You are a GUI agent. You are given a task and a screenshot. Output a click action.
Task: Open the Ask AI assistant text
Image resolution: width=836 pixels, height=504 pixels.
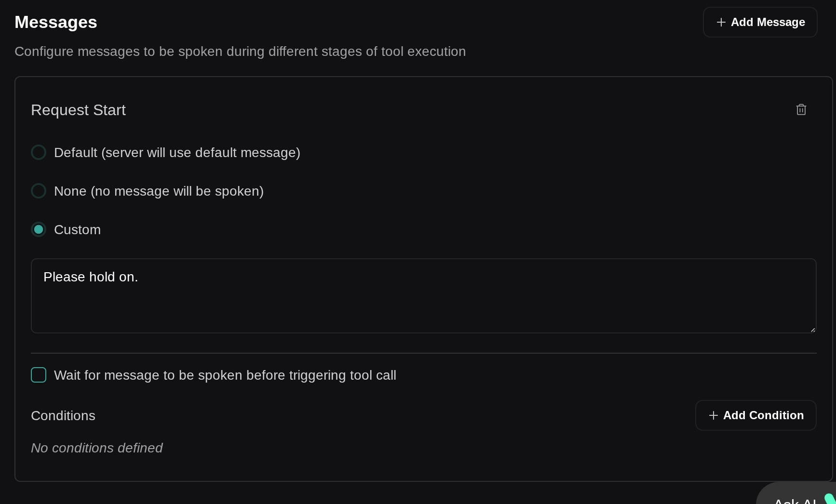(794, 500)
